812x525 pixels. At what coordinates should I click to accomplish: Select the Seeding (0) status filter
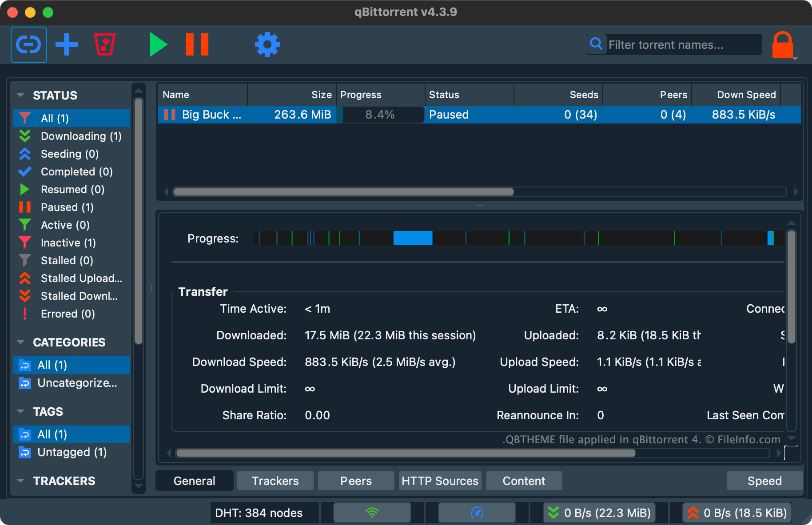72,154
